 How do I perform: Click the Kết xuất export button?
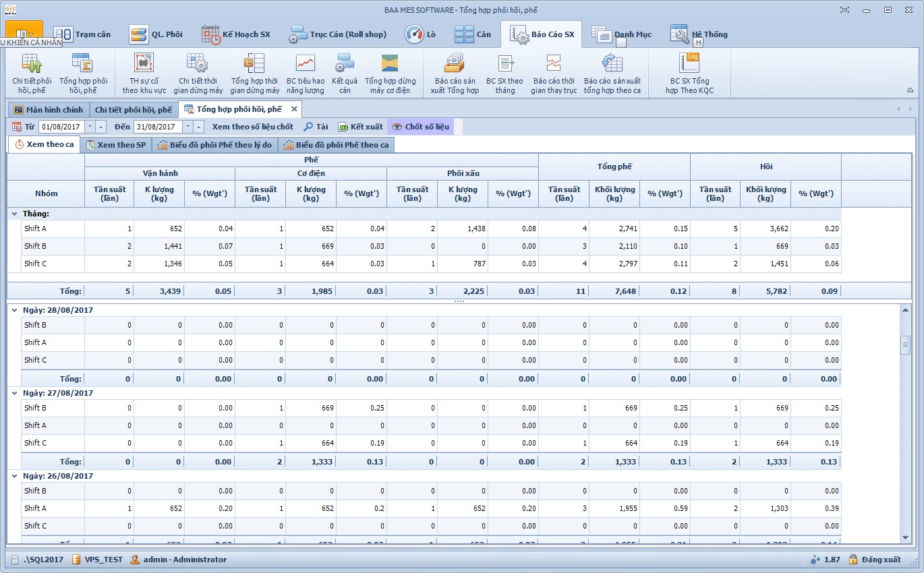click(360, 127)
